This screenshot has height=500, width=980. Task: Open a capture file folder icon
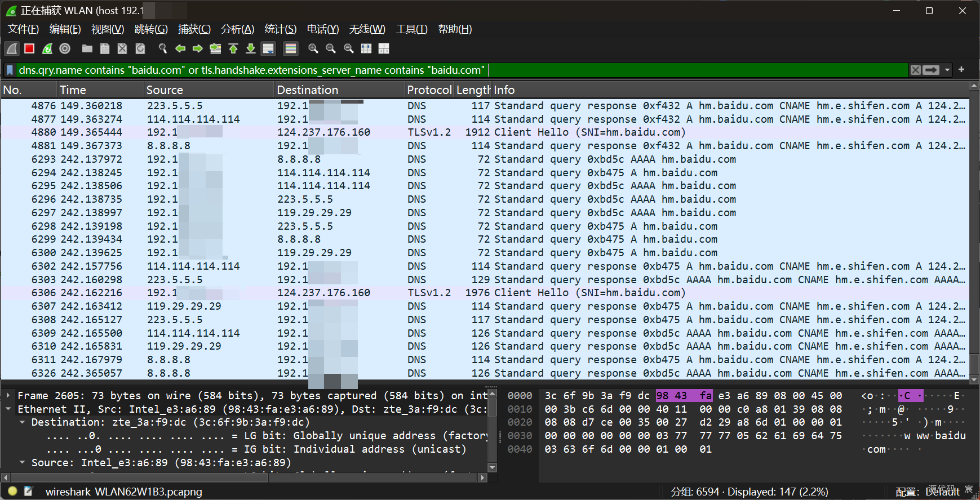(x=87, y=48)
